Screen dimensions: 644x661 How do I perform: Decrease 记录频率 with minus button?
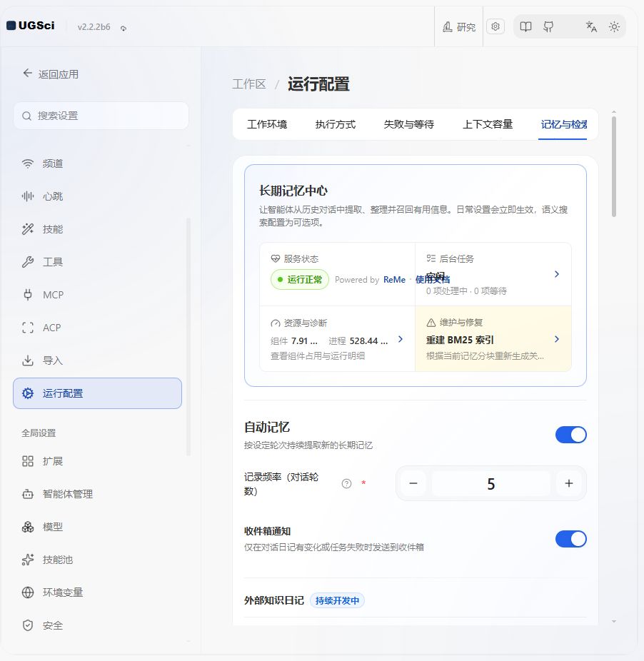[x=413, y=483]
